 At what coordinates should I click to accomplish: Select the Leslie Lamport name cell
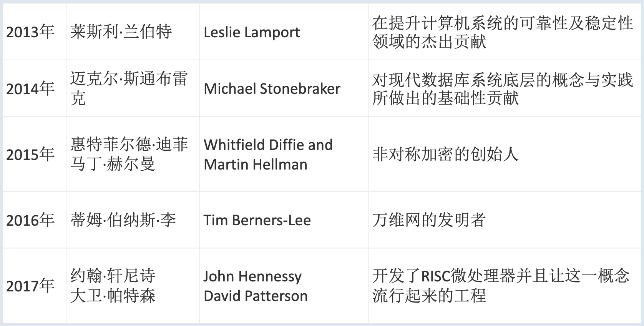click(x=284, y=32)
